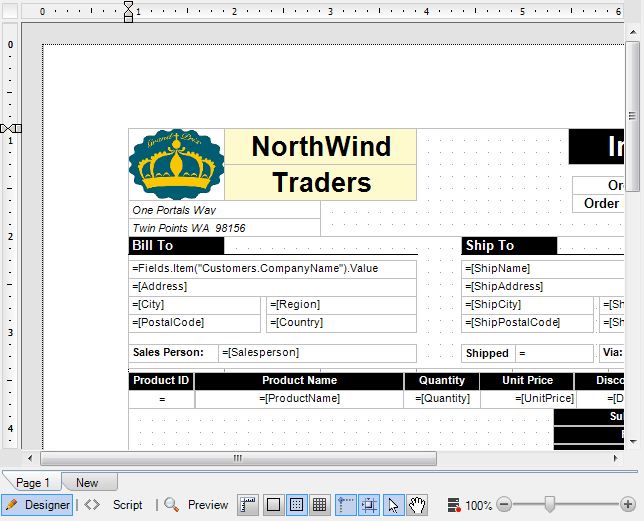644x521 pixels.
Task: Select the Sales Person: label
Action: [x=173, y=353]
